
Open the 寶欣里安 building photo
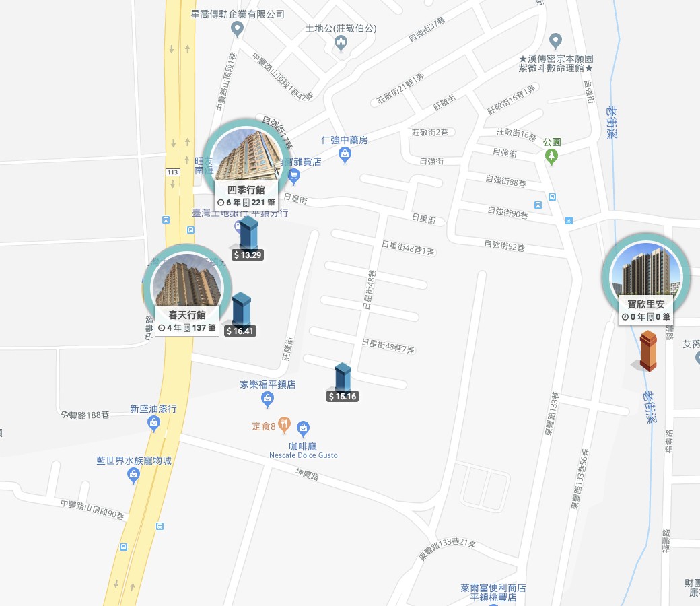point(646,269)
